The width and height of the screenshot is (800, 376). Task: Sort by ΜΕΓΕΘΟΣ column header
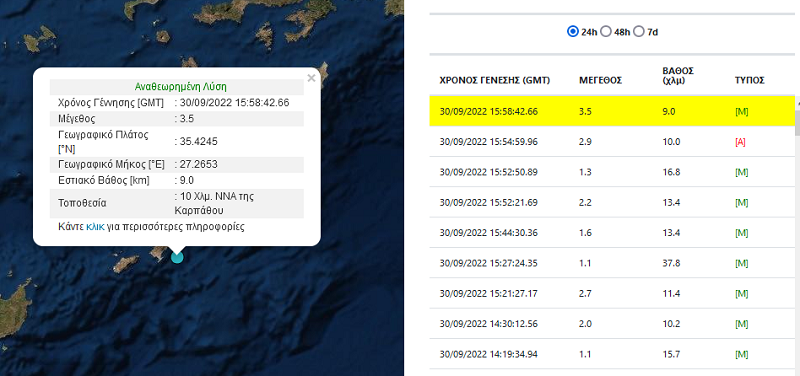coord(601,80)
